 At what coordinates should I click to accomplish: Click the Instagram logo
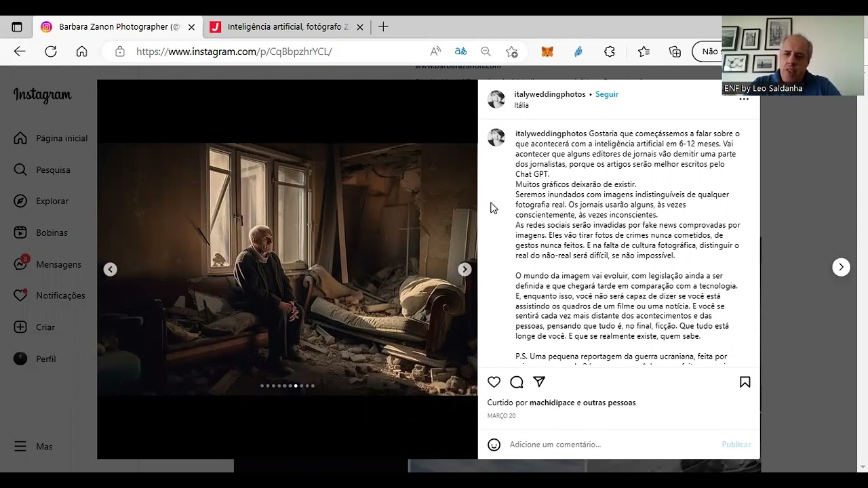pos(42,96)
